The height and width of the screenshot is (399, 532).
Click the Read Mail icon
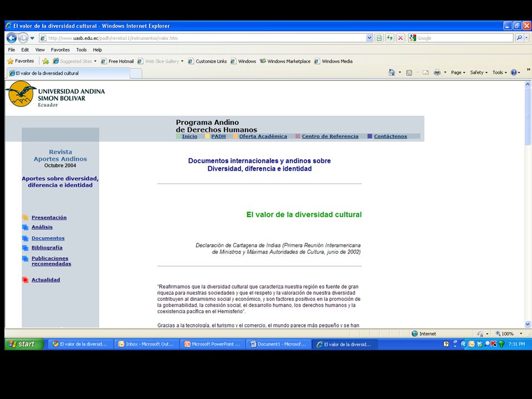pos(426,73)
